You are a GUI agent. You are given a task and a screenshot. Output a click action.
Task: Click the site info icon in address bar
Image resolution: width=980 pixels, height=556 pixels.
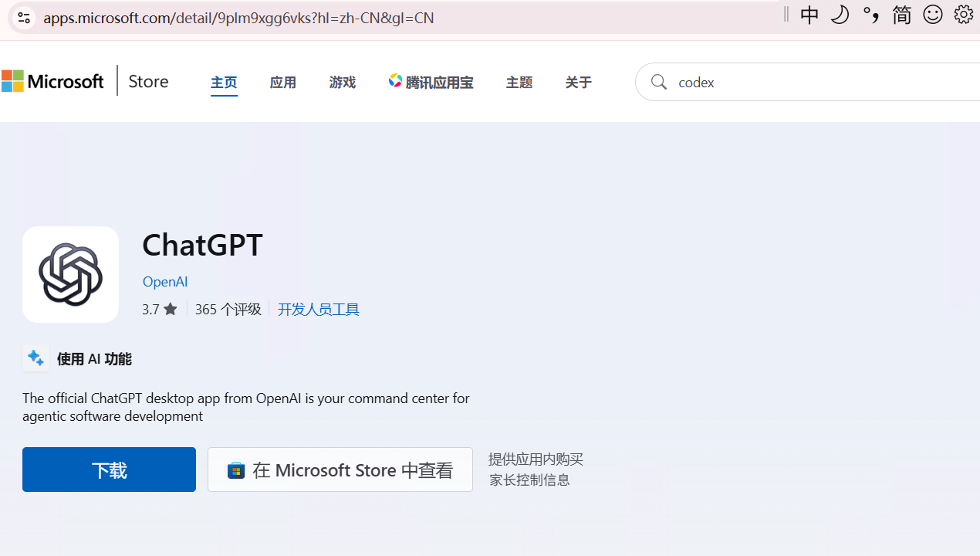pyautogui.click(x=24, y=17)
